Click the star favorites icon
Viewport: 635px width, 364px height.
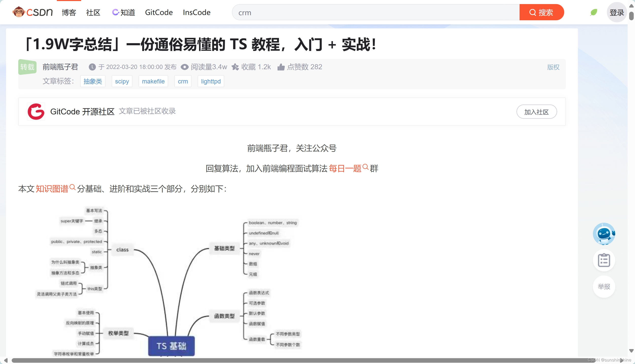click(235, 67)
